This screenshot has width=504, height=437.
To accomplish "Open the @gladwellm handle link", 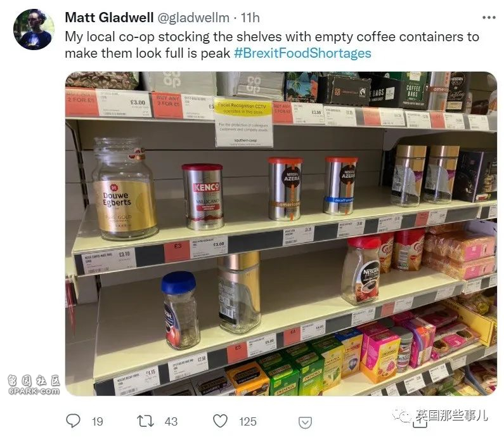I will coord(193,18).
